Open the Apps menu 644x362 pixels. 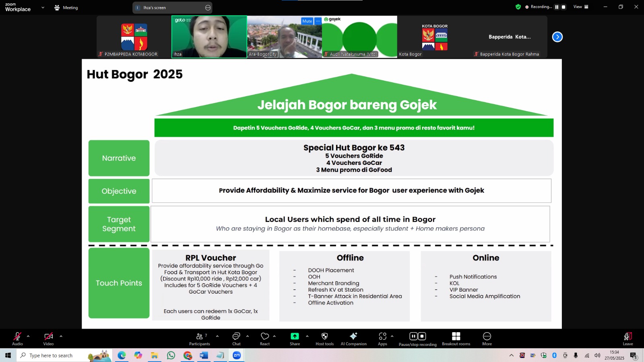[x=382, y=339]
